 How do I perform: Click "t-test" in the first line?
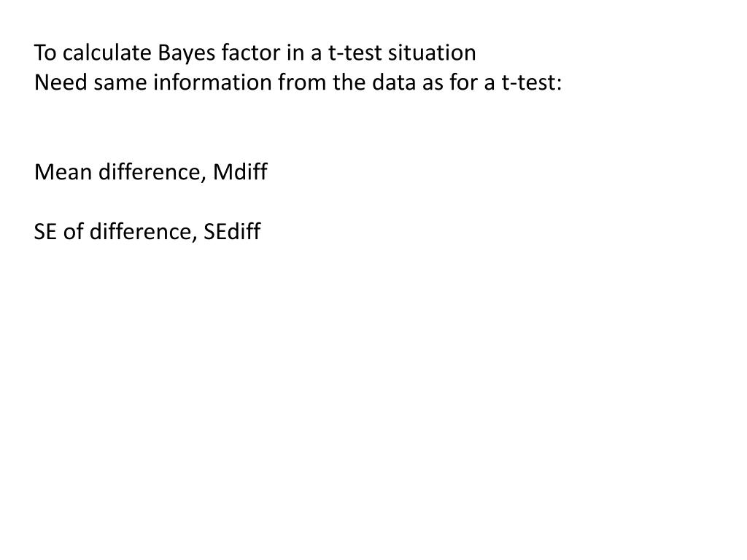[355, 52]
